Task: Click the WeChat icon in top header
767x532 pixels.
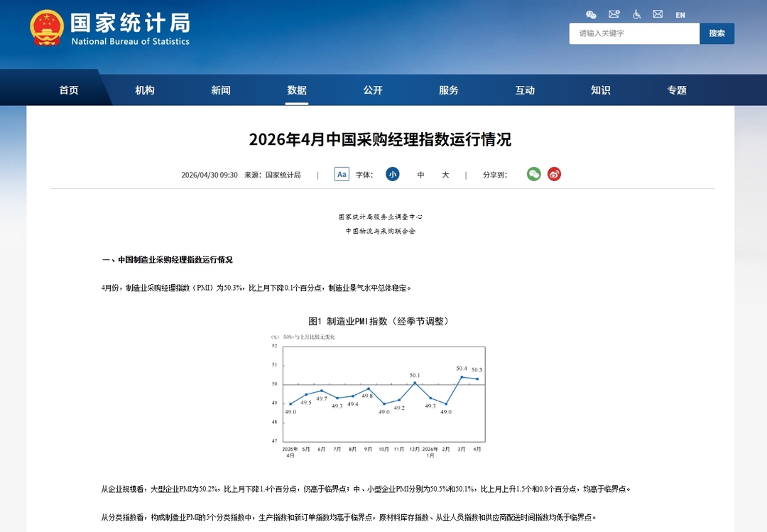Action: pyautogui.click(x=591, y=14)
